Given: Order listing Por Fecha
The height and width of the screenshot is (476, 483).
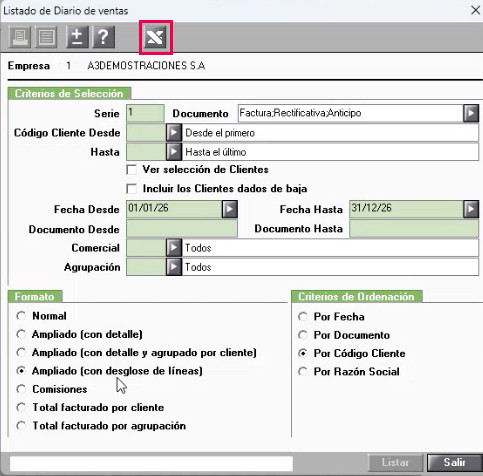Looking at the screenshot, I should tap(303, 316).
